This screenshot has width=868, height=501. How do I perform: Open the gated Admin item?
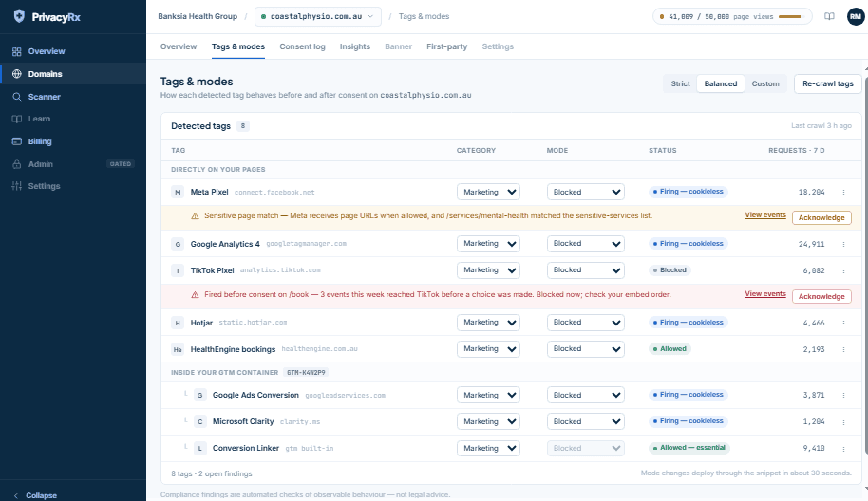pos(73,164)
